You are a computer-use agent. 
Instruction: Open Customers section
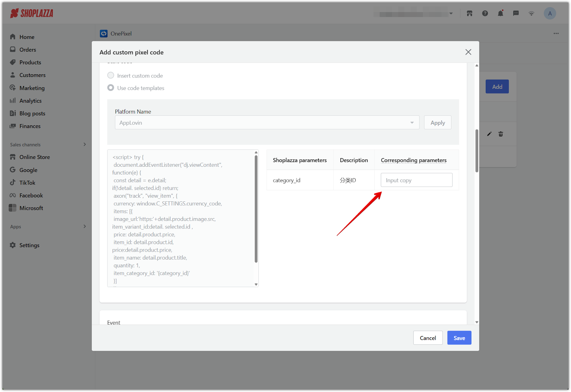(x=32, y=75)
